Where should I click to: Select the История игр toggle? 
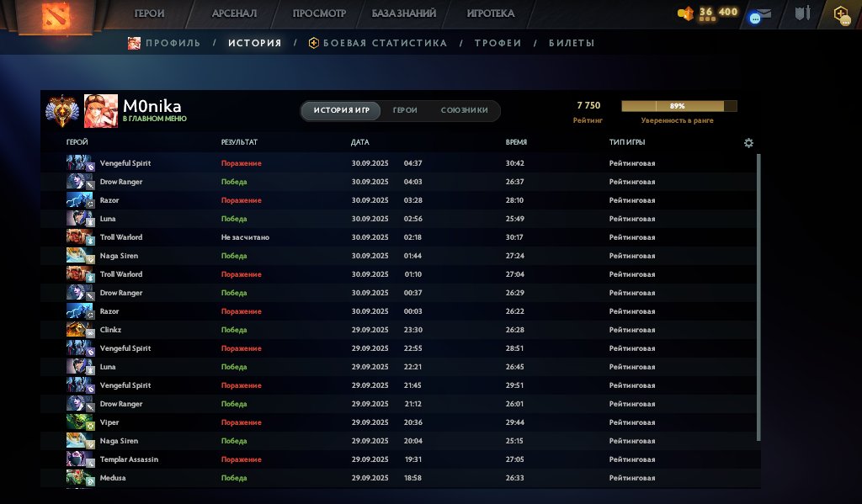pyautogui.click(x=340, y=110)
